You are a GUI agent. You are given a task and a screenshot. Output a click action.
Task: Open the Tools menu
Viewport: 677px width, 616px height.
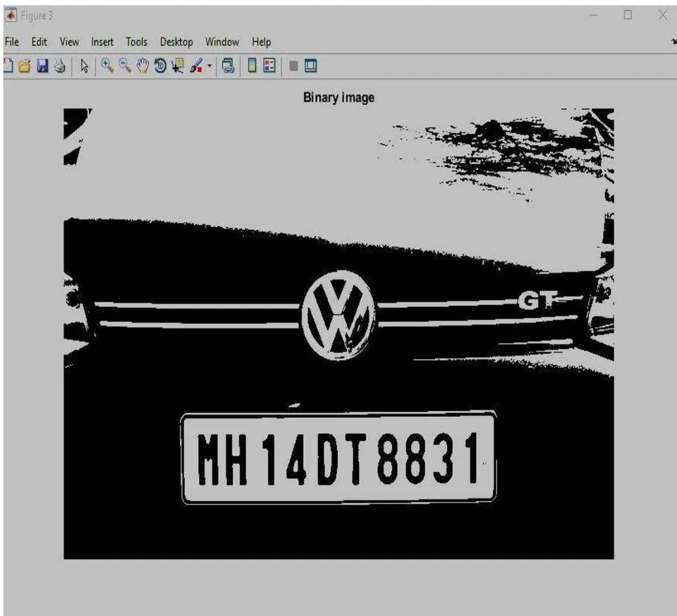[136, 42]
